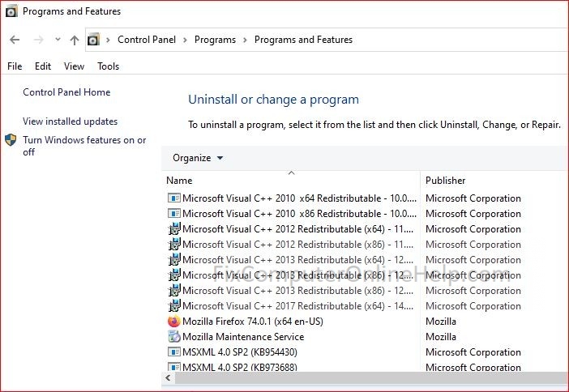Sort the list by the Publisher column
Viewport: 569px width, 392px height.
(494, 181)
